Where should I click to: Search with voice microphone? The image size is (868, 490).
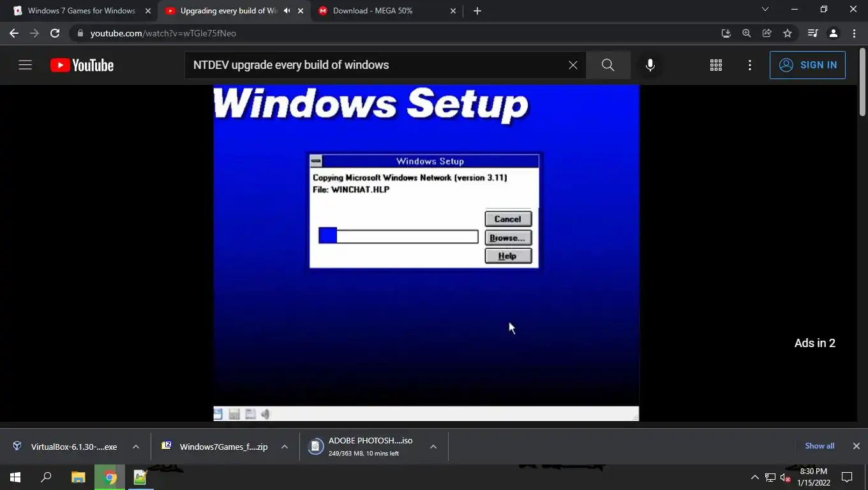650,65
